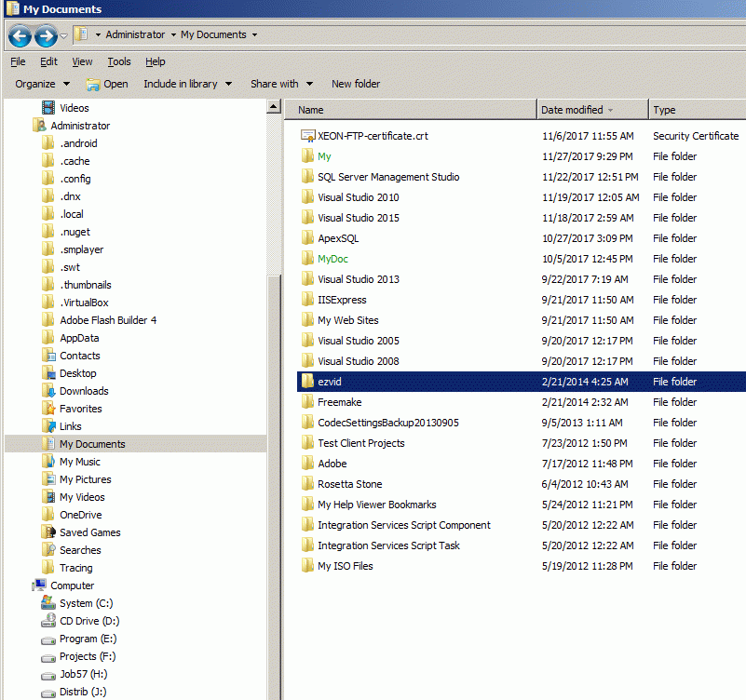The image size is (746, 700).
Task: Click the CD Drive (D:) icon
Action: 48,621
